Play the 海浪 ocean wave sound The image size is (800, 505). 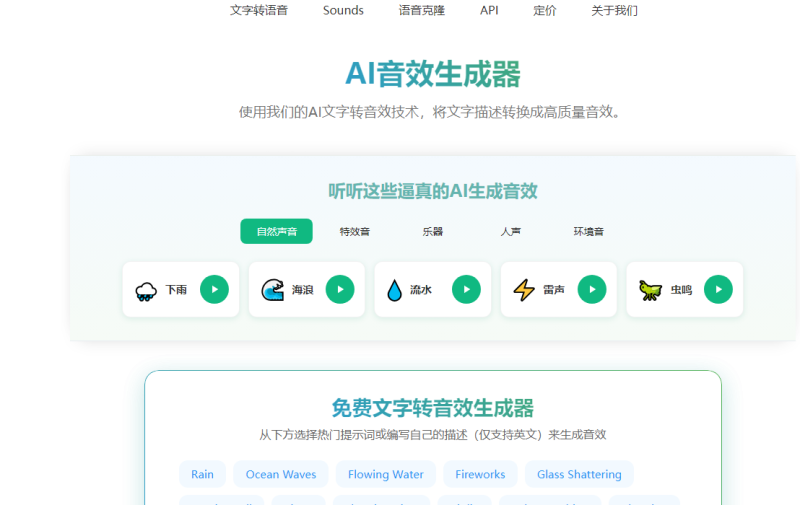(x=340, y=290)
